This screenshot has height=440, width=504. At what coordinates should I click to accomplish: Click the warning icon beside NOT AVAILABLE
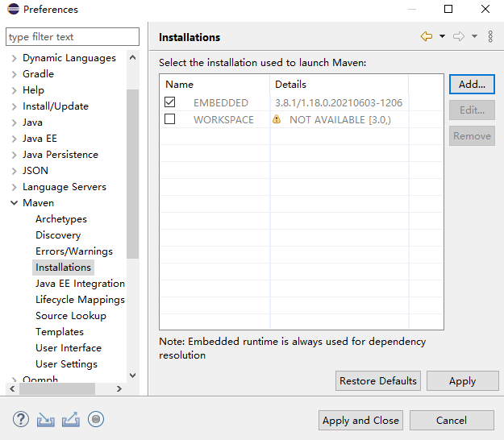coord(277,119)
